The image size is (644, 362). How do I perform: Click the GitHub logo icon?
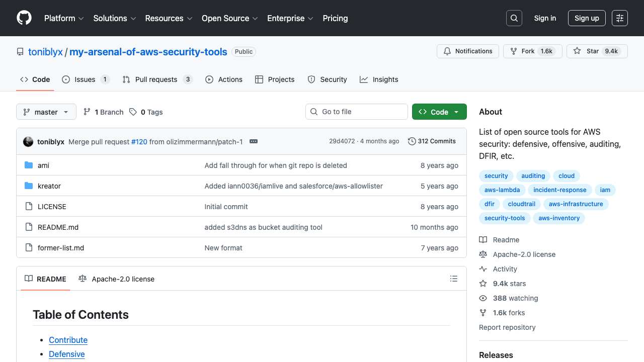[x=24, y=18]
